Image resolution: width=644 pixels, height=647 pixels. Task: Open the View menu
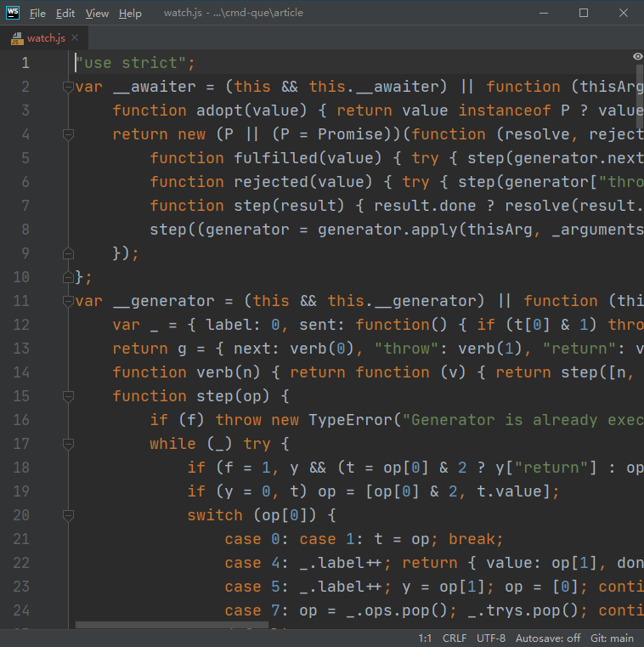(97, 14)
